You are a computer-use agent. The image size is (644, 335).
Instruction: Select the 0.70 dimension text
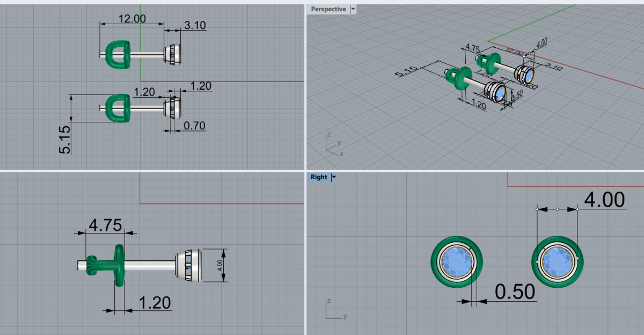click(194, 126)
